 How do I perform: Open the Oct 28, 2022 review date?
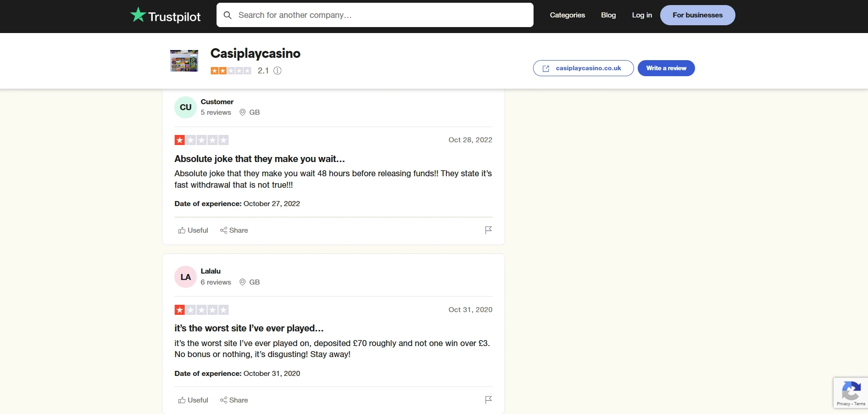point(470,140)
